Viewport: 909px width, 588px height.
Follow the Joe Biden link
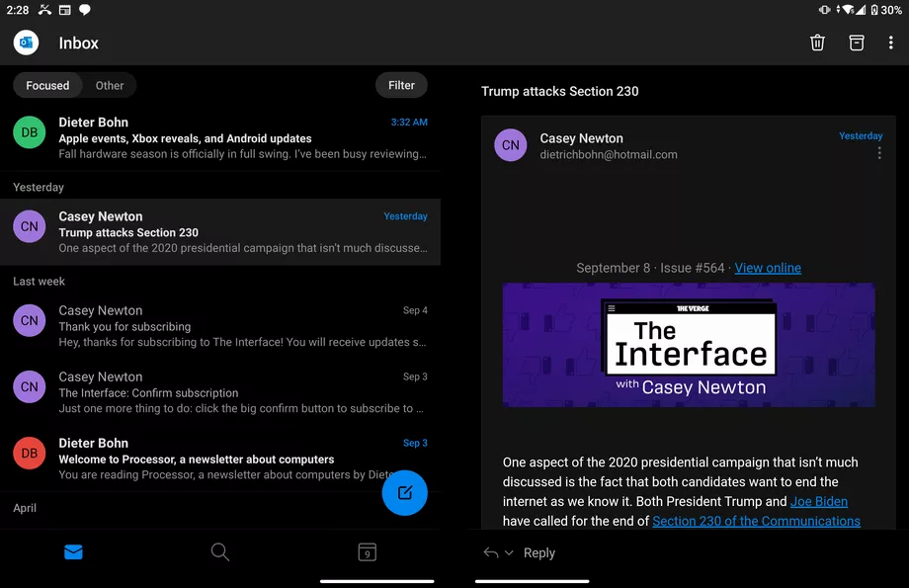[x=818, y=501]
